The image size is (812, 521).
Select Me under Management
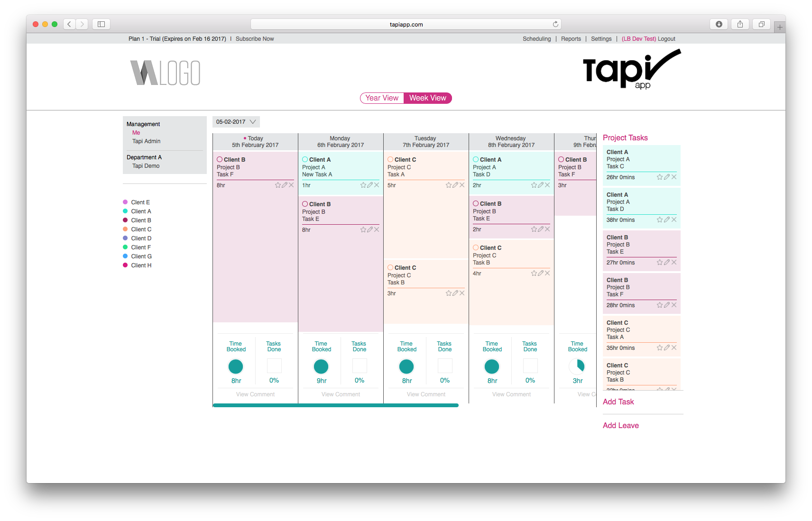136,133
